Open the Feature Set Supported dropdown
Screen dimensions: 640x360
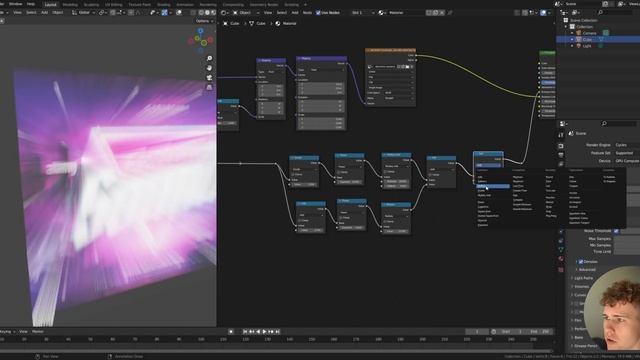(x=627, y=153)
